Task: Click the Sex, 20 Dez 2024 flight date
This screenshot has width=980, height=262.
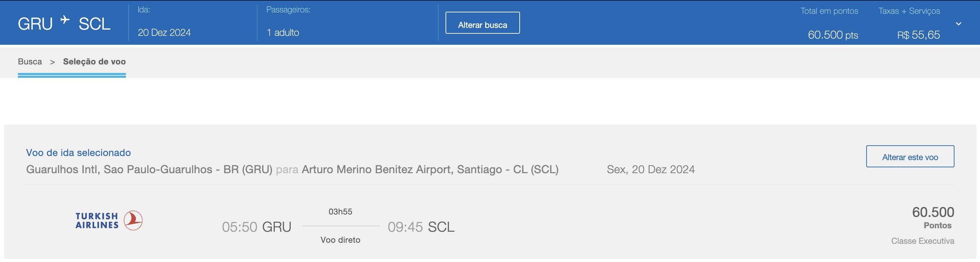Action: click(x=651, y=169)
